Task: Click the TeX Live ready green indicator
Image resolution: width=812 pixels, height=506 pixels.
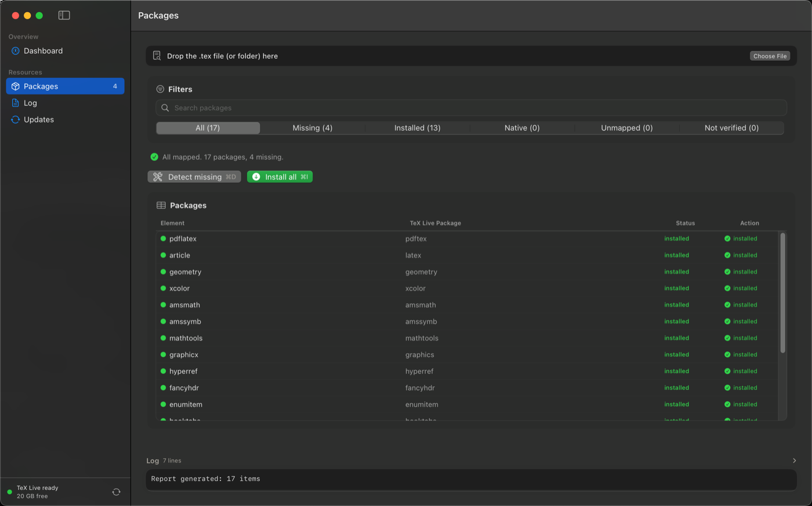Action: click(x=9, y=492)
